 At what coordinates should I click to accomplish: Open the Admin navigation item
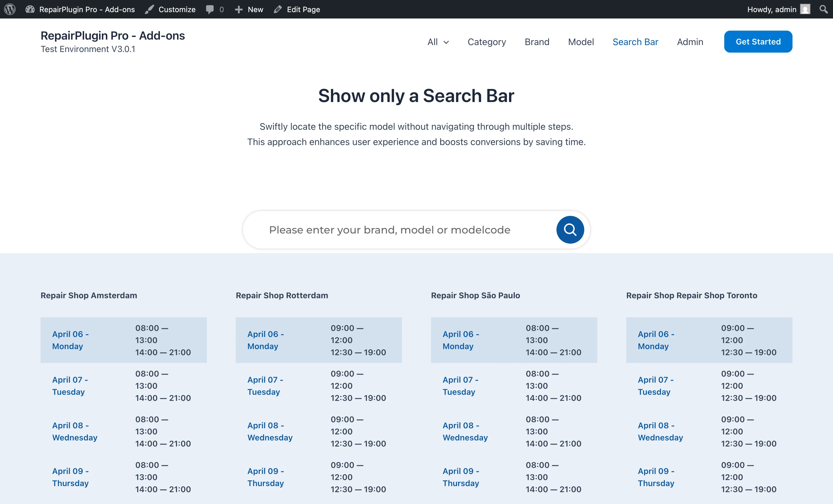click(x=690, y=42)
